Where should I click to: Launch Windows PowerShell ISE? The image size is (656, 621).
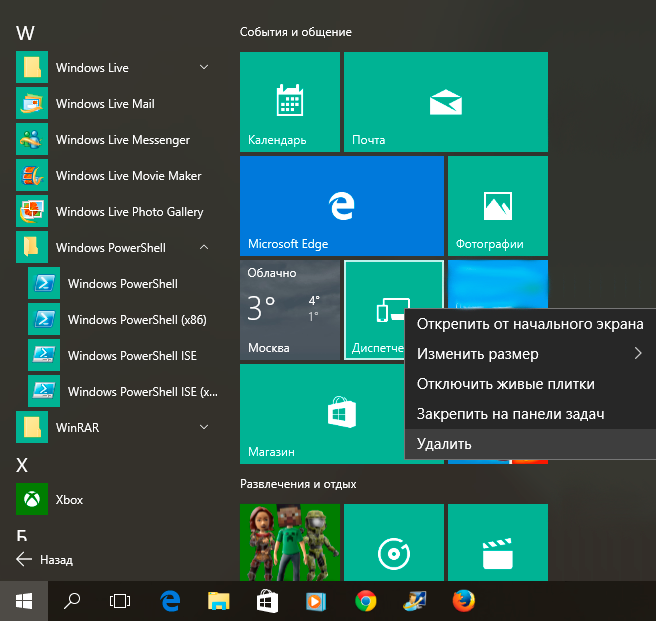121,355
